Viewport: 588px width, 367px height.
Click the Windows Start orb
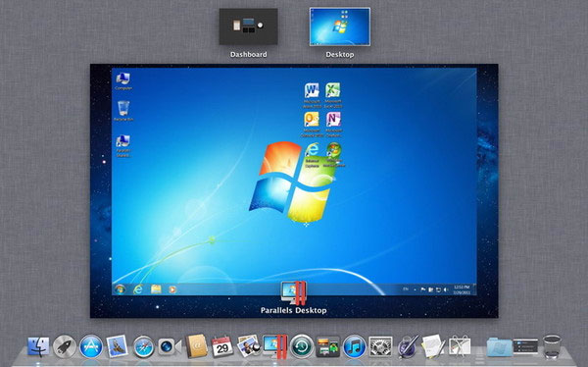[120, 289]
